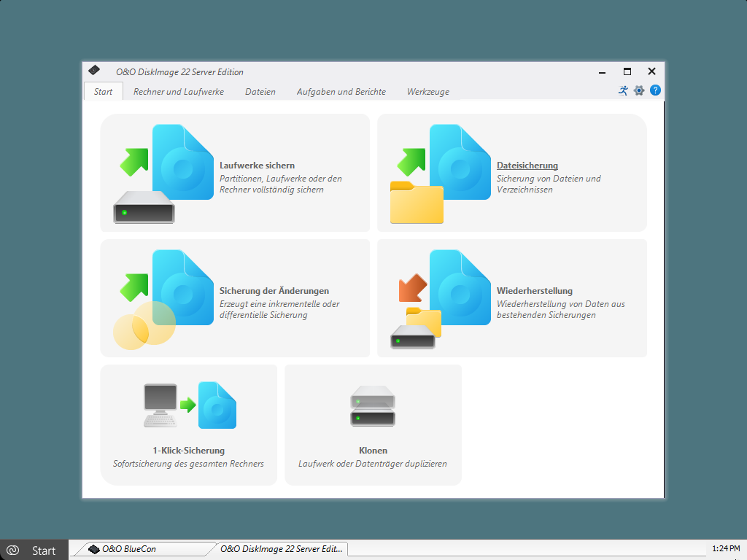
Task: Click the Sicherung der Änderungen icon
Action: click(164, 299)
